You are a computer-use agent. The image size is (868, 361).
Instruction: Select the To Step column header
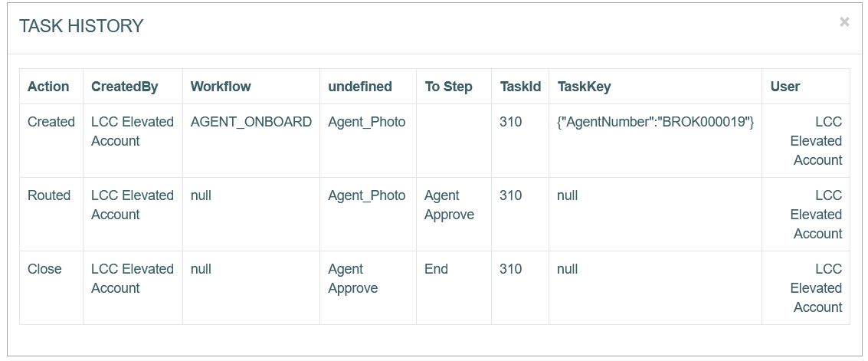448,87
